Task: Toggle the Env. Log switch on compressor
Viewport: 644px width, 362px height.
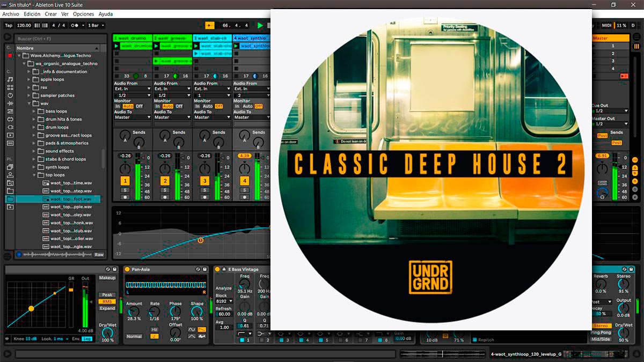Action: click(86, 339)
